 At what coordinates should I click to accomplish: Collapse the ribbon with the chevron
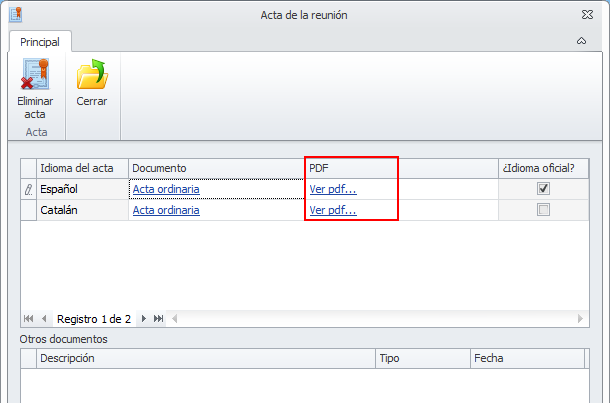pyautogui.click(x=582, y=42)
